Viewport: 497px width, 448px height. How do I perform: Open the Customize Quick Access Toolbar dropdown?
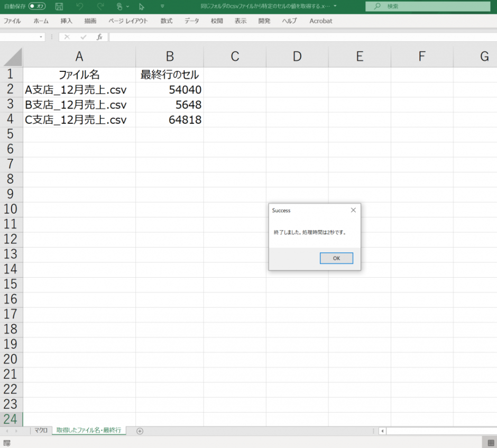coord(162,7)
